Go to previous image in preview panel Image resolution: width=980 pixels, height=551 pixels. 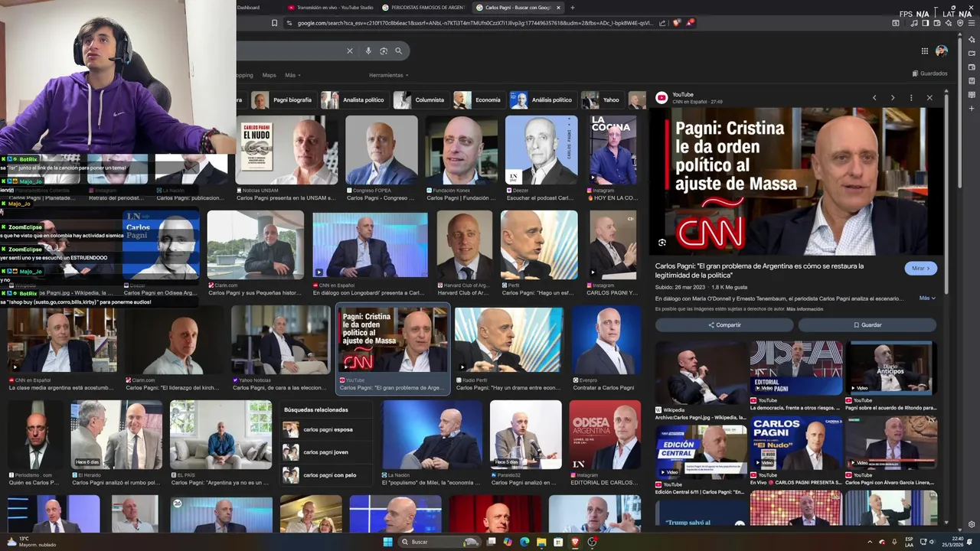tap(874, 98)
